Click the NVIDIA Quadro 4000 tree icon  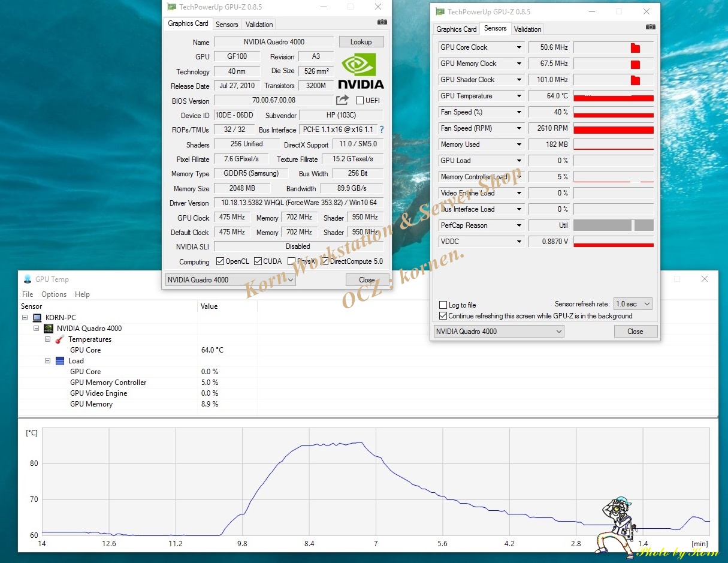[49, 329]
